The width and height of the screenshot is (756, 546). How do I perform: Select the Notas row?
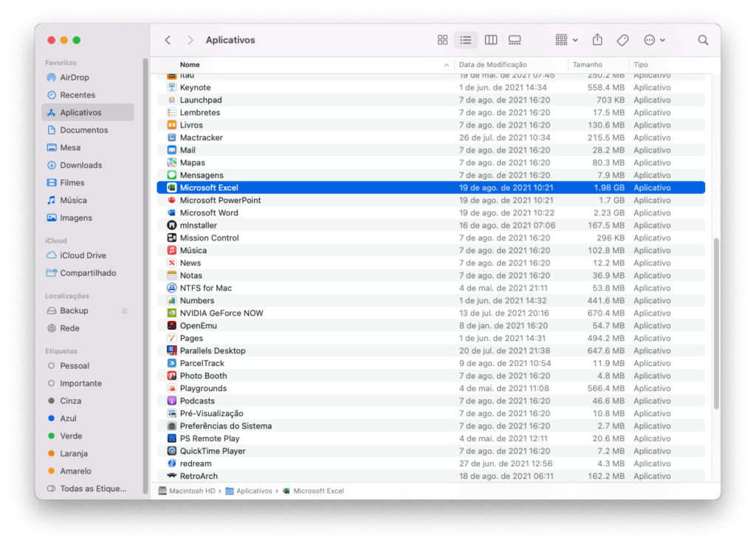[x=431, y=275]
